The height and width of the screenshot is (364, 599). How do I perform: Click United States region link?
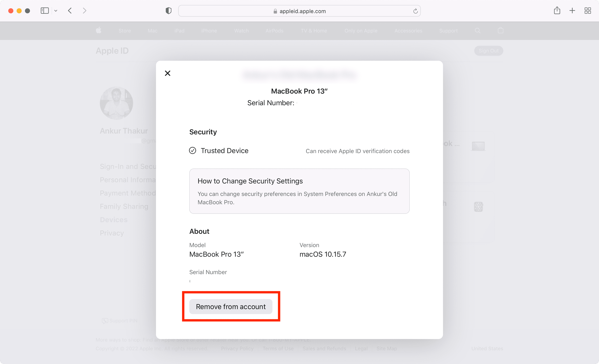click(x=487, y=348)
